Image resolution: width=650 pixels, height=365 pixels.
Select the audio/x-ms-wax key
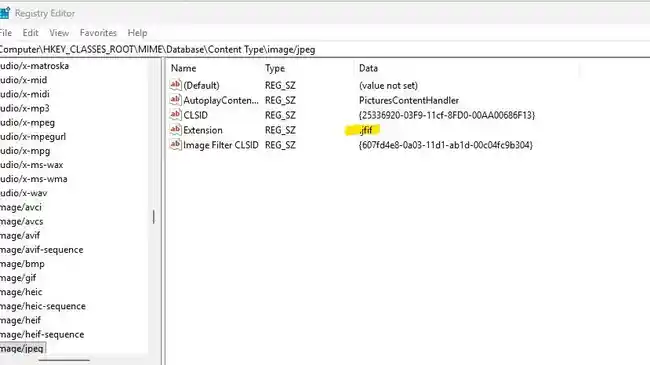coord(32,165)
